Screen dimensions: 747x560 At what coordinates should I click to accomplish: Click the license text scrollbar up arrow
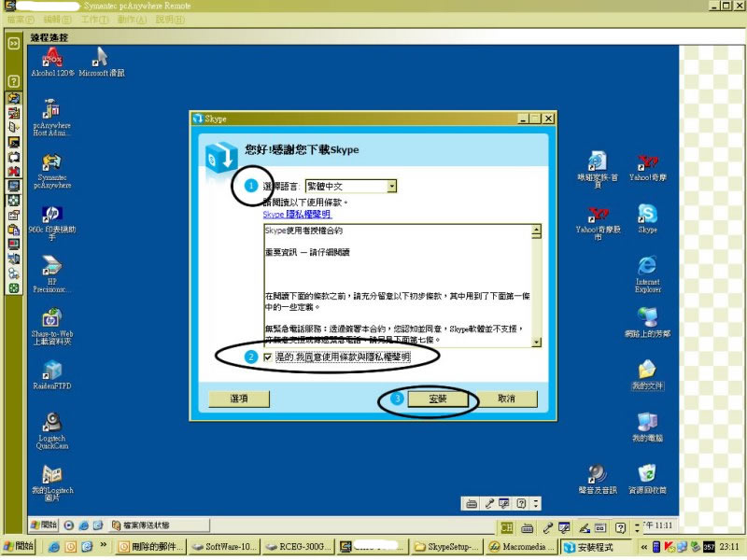pos(537,231)
